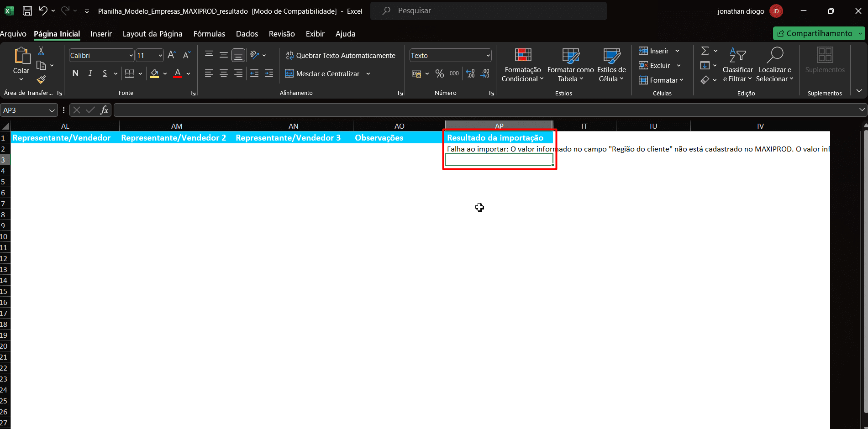Center text horizontally
This screenshot has width=868, height=429.
point(224,73)
